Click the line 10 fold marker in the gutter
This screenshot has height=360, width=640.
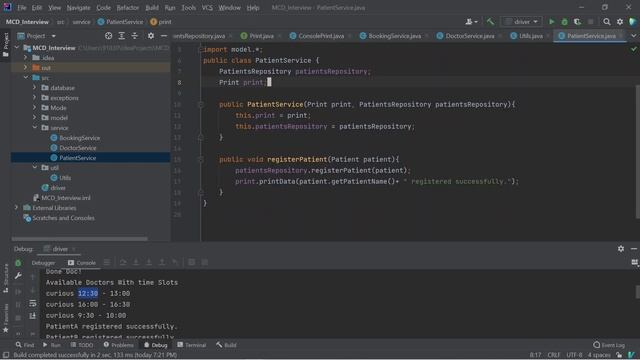[x=201, y=104]
